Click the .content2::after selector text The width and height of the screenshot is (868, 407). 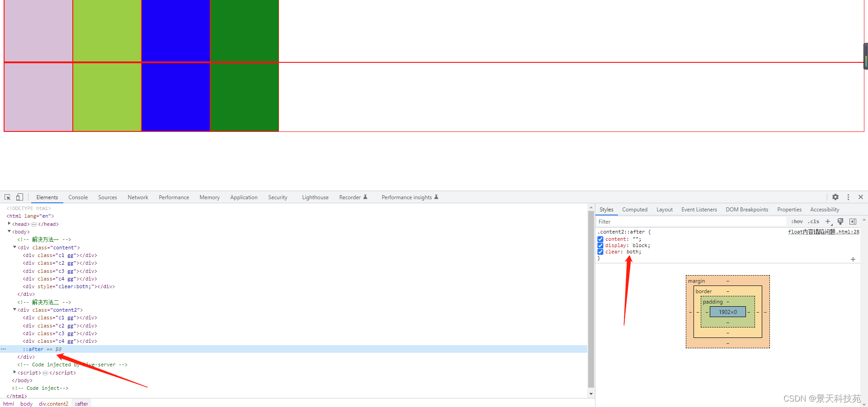[622, 232]
